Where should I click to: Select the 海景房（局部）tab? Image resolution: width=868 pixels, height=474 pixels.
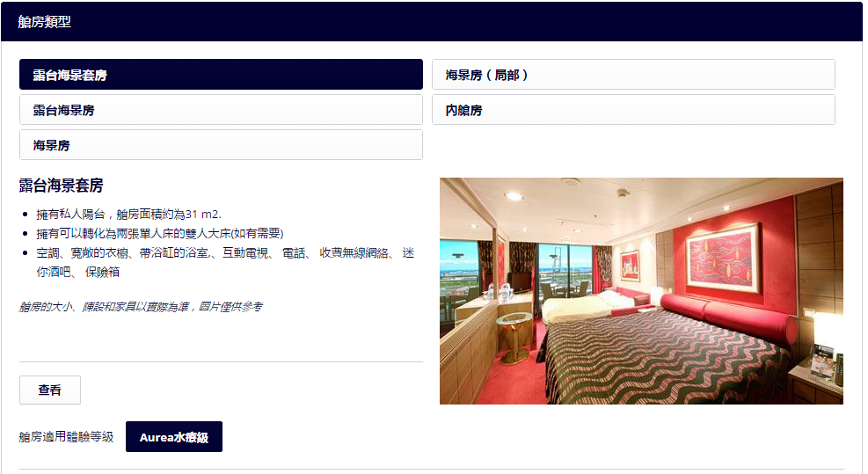coord(633,75)
